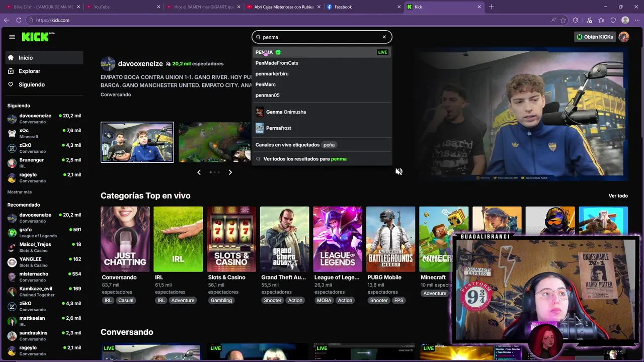Click the MOBA tag
The image size is (644, 362).
tap(324, 301)
